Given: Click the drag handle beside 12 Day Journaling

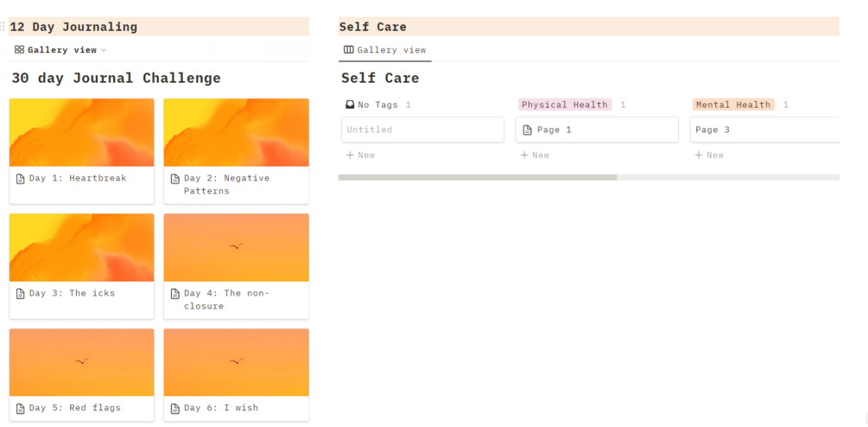Looking at the screenshot, I should click(x=3, y=27).
